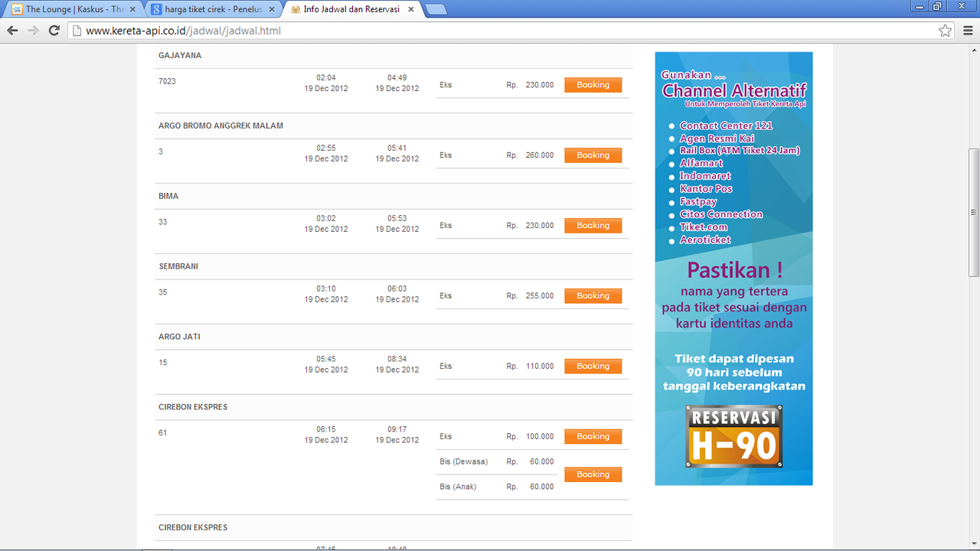This screenshot has width=980, height=551.
Task: Reload the current page
Action: (x=54, y=31)
